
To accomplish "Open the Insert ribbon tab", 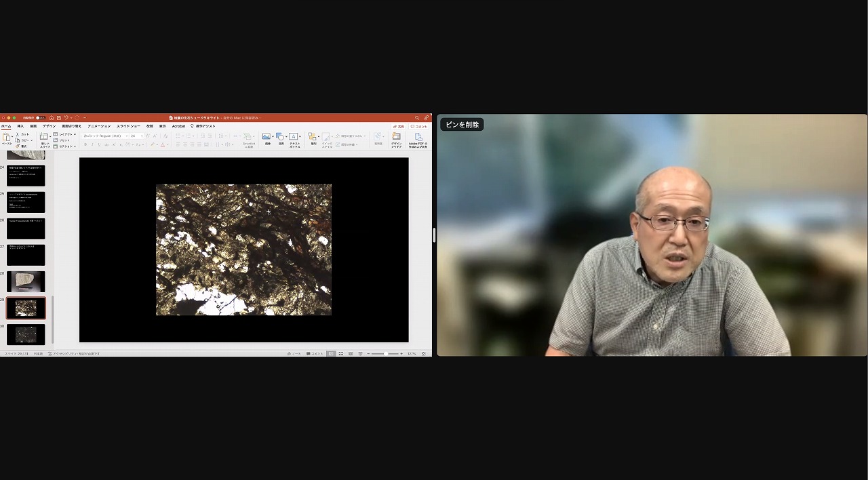I will (20, 126).
